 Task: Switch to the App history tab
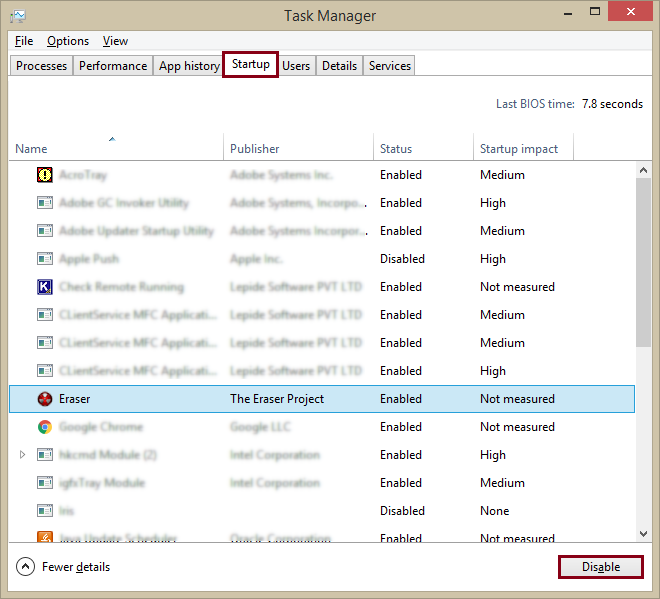coord(189,66)
